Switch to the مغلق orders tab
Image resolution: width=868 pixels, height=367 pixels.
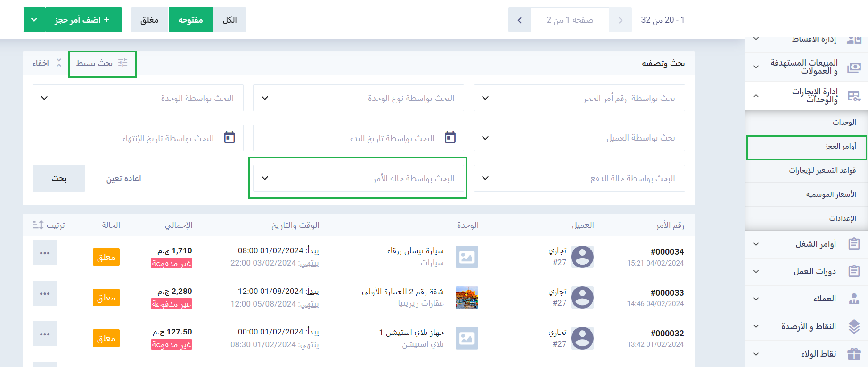(149, 20)
